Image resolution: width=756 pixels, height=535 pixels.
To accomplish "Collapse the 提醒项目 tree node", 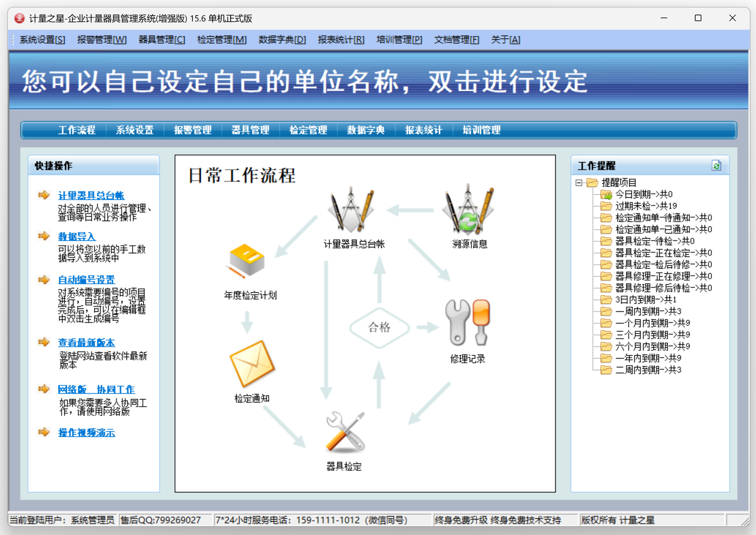I will pos(579,183).
